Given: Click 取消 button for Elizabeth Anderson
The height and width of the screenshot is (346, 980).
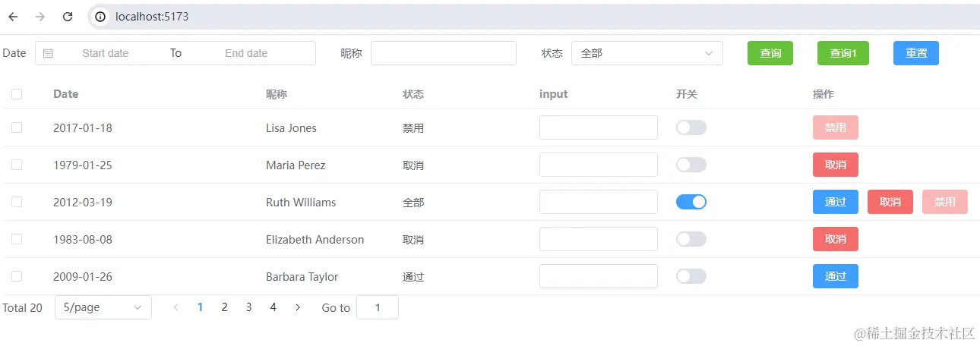Looking at the screenshot, I should (x=835, y=239).
